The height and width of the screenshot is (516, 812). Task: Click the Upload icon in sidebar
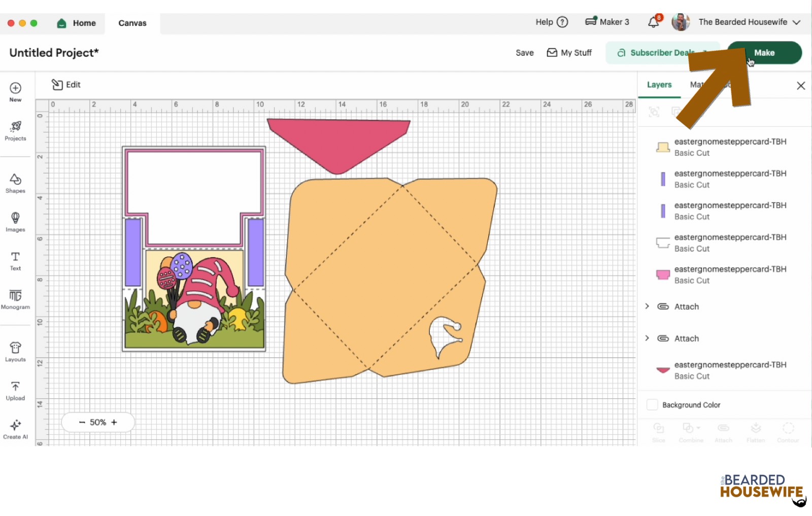(x=15, y=391)
